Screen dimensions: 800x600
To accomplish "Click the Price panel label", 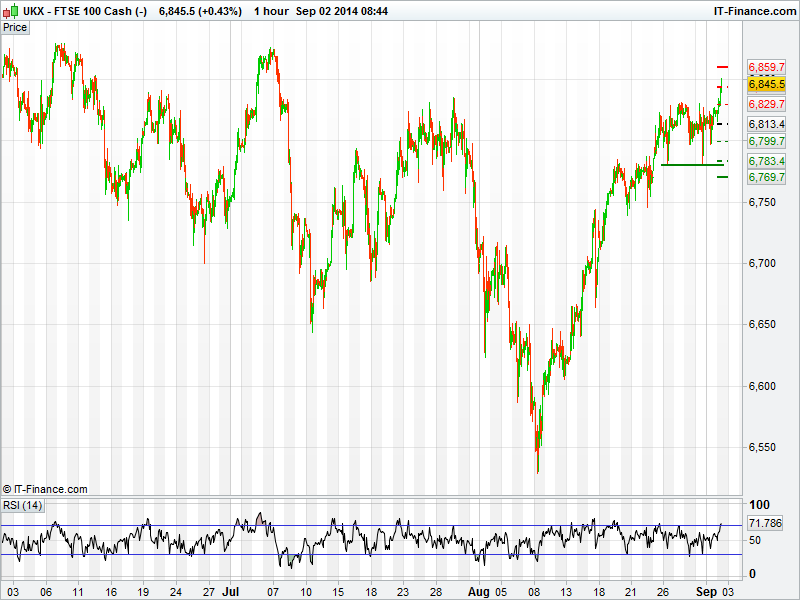I will click(x=15, y=28).
